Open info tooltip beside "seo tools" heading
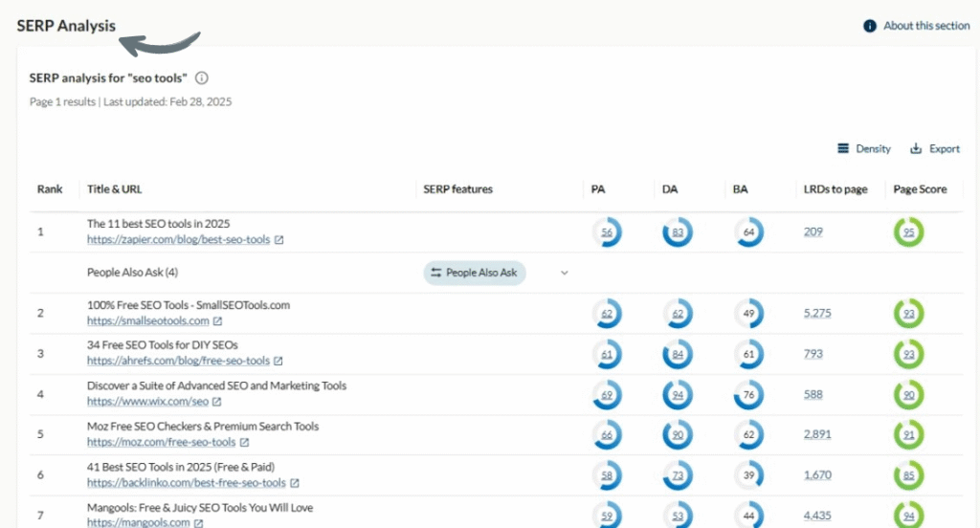 pyautogui.click(x=201, y=78)
